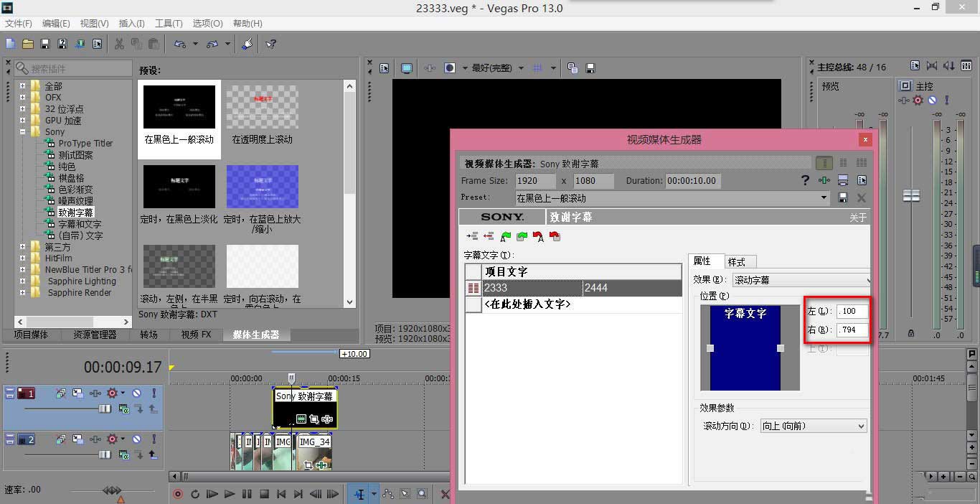Image resolution: width=980 pixels, height=504 pixels.
Task: Click the help question mark in generator
Action: [x=805, y=180]
